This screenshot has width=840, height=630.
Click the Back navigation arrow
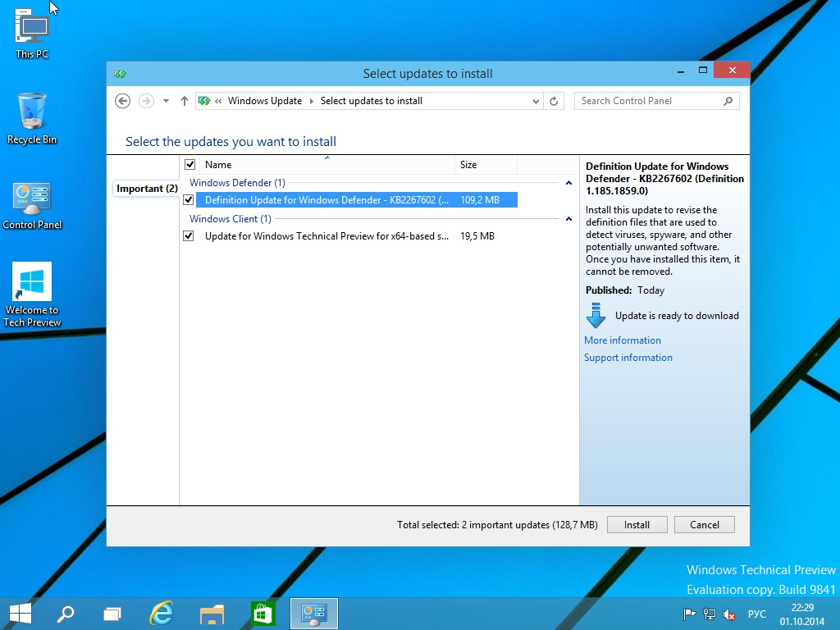123,101
